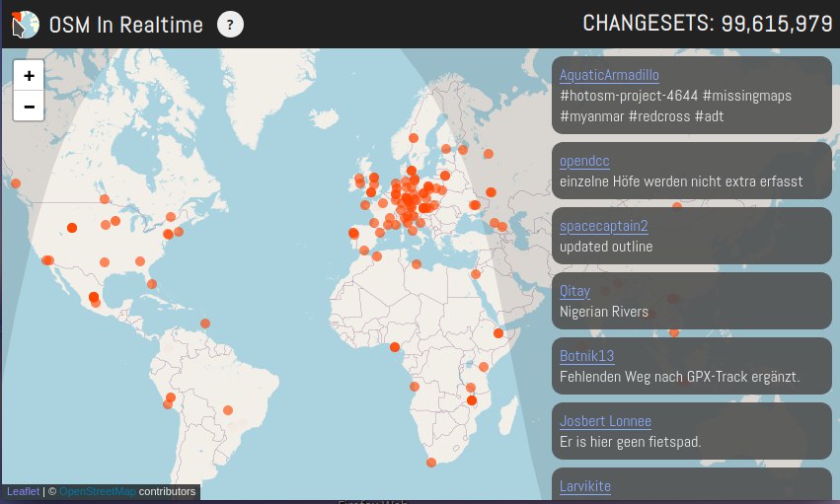This screenshot has width=840, height=504.
Task: Open the OpenStreetMap attribution link
Action: pos(97,491)
